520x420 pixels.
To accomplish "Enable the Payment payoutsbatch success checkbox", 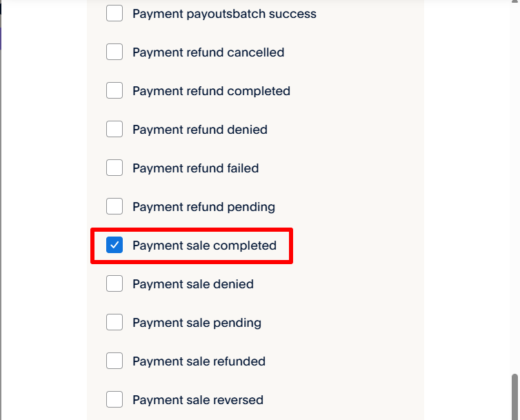I will pyautogui.click(x=114, y=14).
